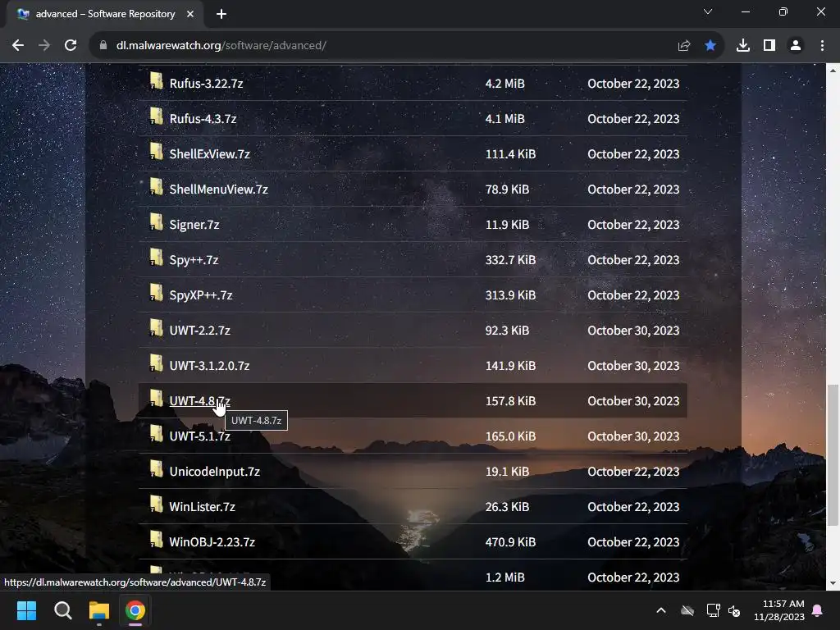This screenshot has width=840, height=630.
Task: Download Signer.7z link
Action: (x=194, y=225)
